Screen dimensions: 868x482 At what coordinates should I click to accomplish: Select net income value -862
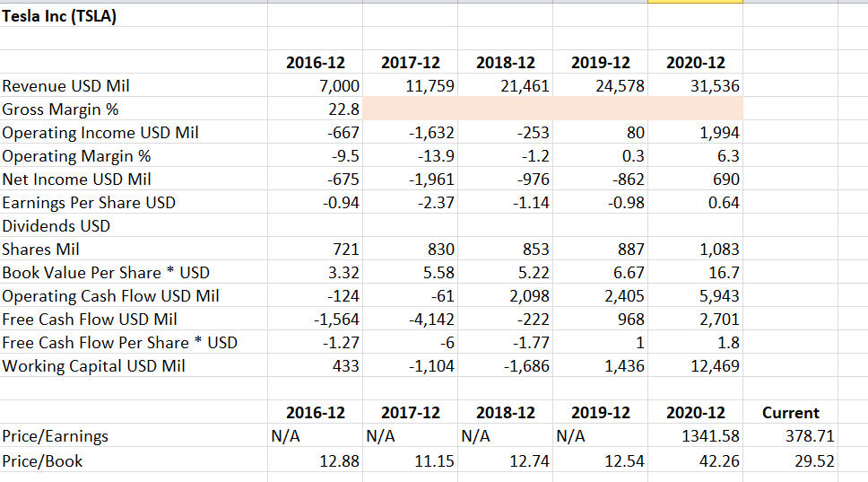click(x=629, y=179)
